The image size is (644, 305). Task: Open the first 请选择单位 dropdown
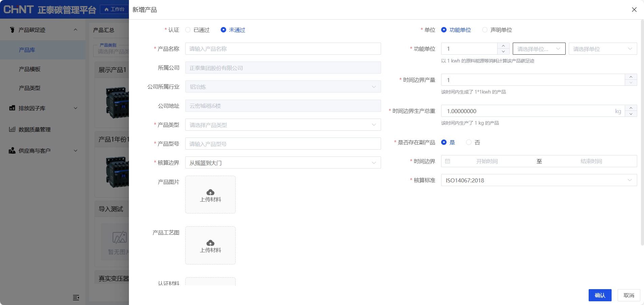tap(539, 49)
